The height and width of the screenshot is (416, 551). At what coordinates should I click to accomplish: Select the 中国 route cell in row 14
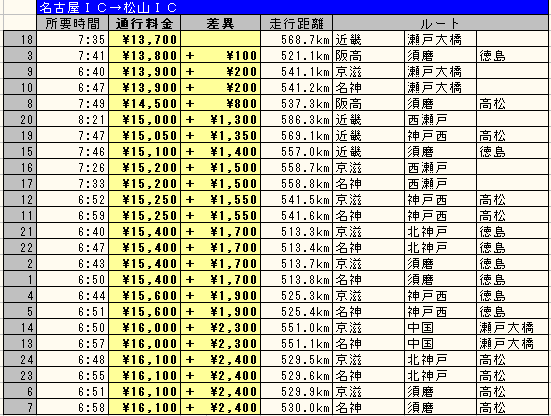click(440, 327)
